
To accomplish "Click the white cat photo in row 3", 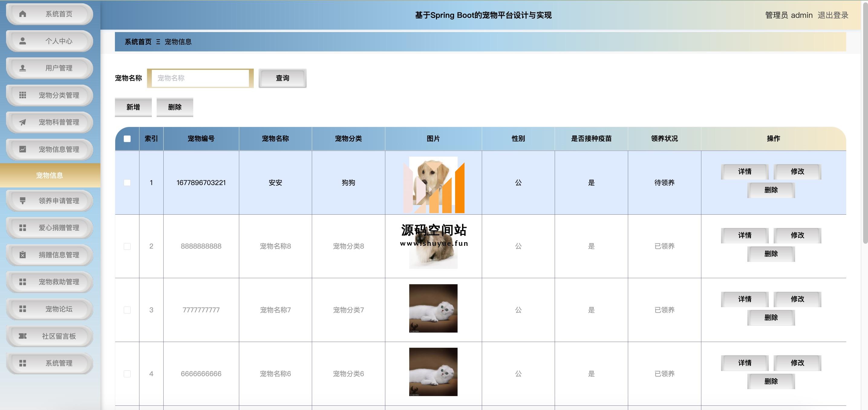I will [x=433, y=308].
